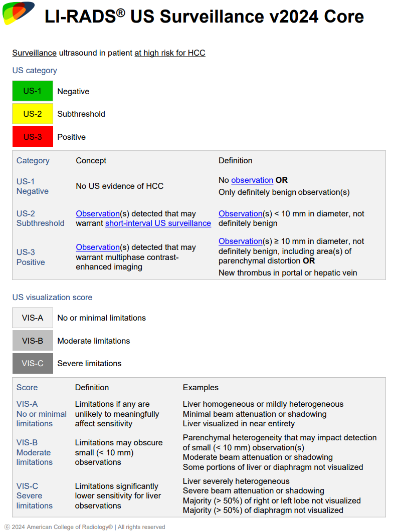Click the LI-RADS colored logo icon
This screenshot has width=397, height=532.
click(x=18, y=14)
